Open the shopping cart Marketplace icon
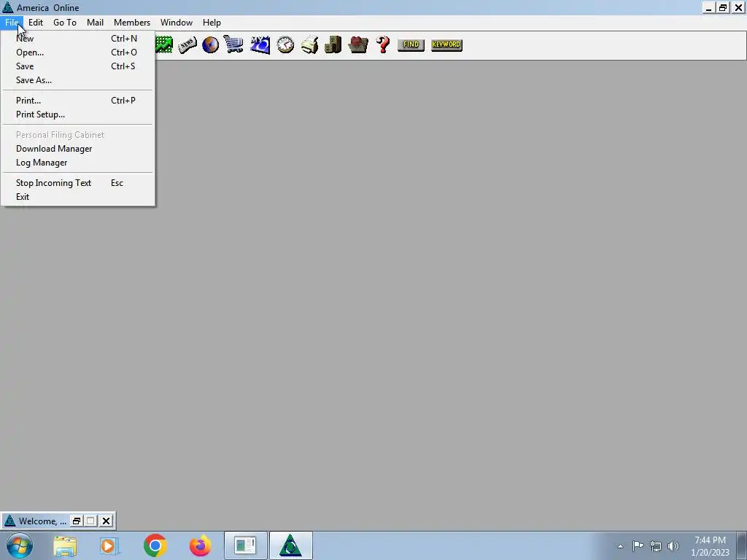The image size is (747, 560). tap(233, 44)
